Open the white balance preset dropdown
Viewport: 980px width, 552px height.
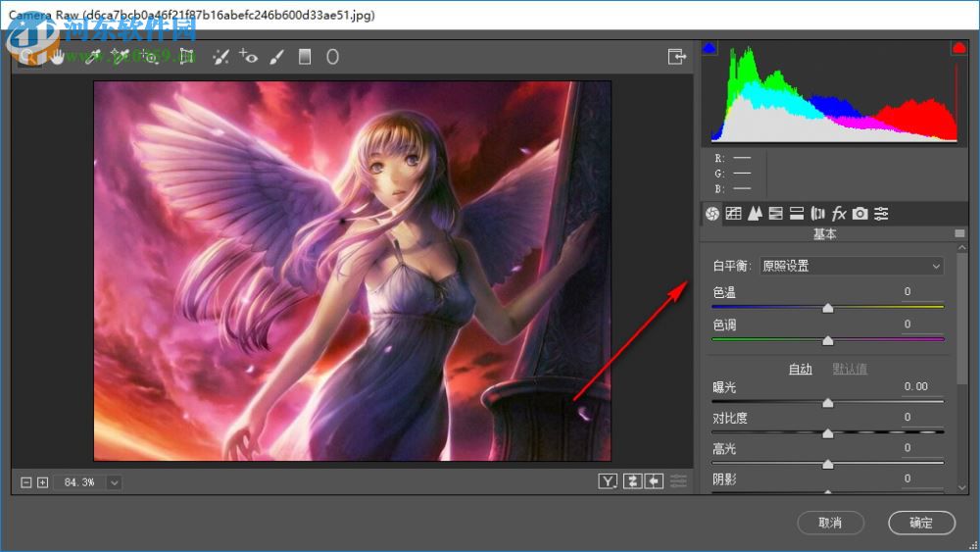tap(852, 266)
